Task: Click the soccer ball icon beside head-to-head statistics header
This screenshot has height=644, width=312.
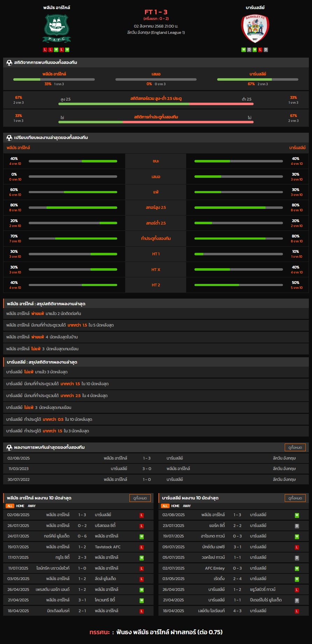Action: (x=9, y=63)
